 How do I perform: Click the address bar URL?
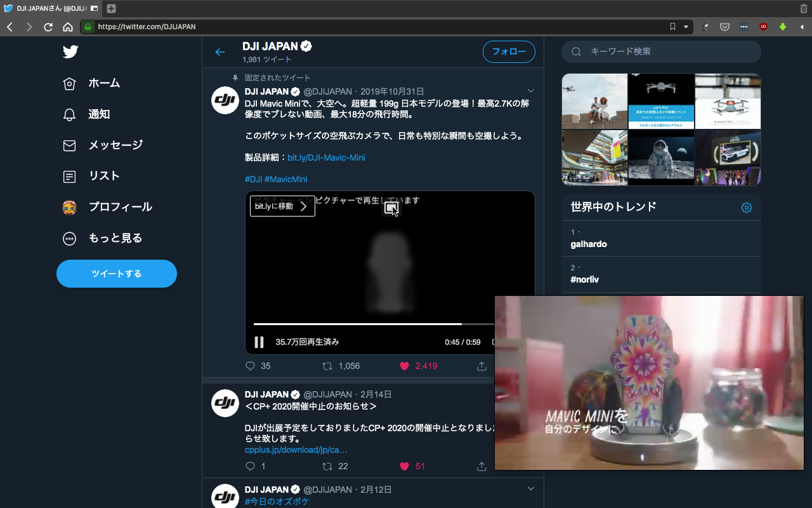(147, 27)
